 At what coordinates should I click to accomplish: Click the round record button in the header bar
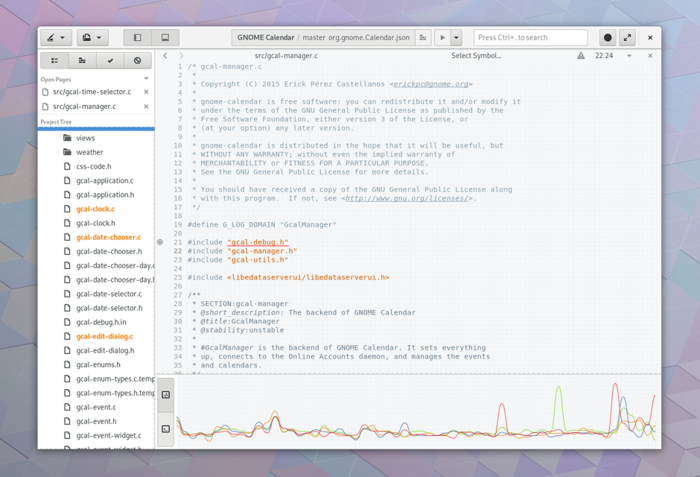[x=607, y=38]
